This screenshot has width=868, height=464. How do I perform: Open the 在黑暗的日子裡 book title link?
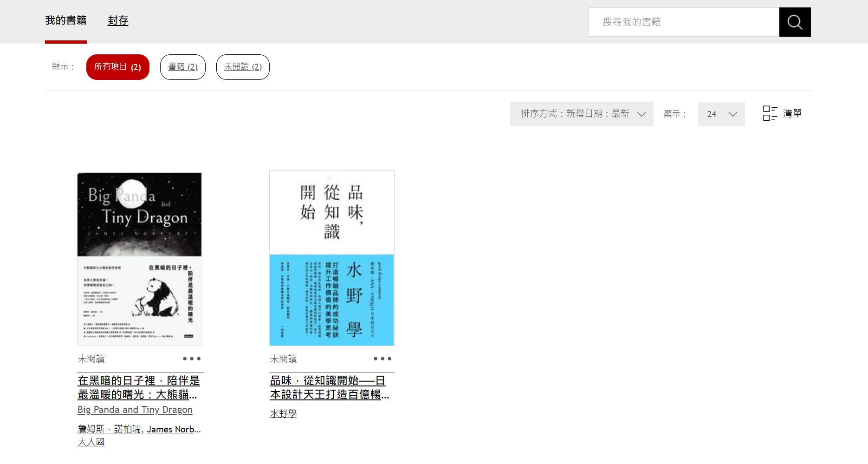click(139, 387)
